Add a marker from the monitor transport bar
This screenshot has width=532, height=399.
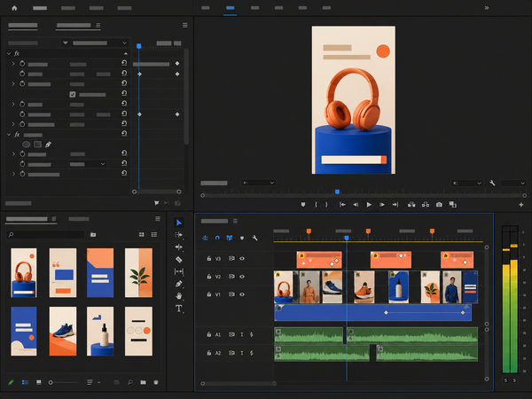tap(303, 205)
